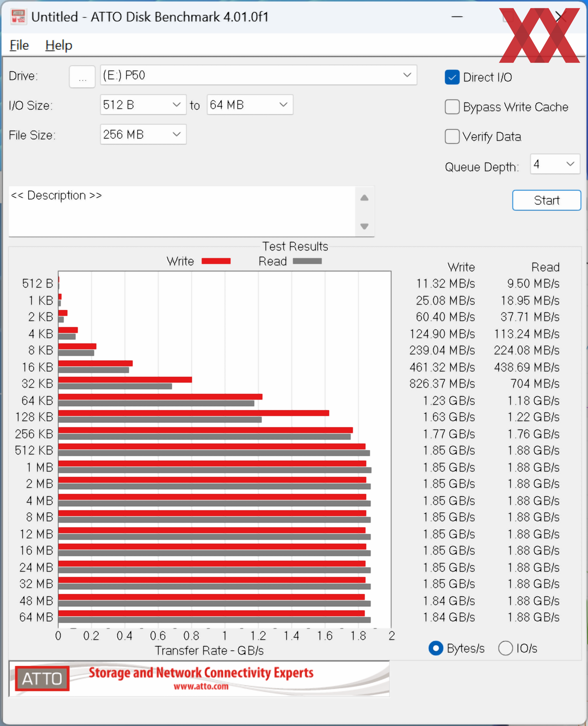The width and height of the screenshot is (588, 726).
Task: Click the Start button
Action: pyautogui.click(x=546, y=200)
